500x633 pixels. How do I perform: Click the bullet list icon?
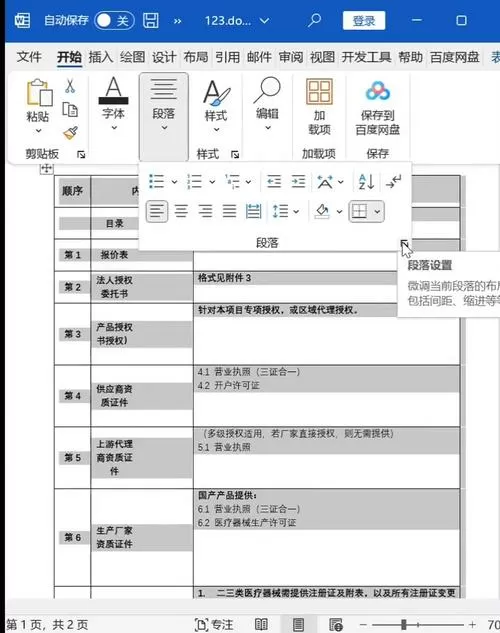pyautogui.click(x=156, y=181)
